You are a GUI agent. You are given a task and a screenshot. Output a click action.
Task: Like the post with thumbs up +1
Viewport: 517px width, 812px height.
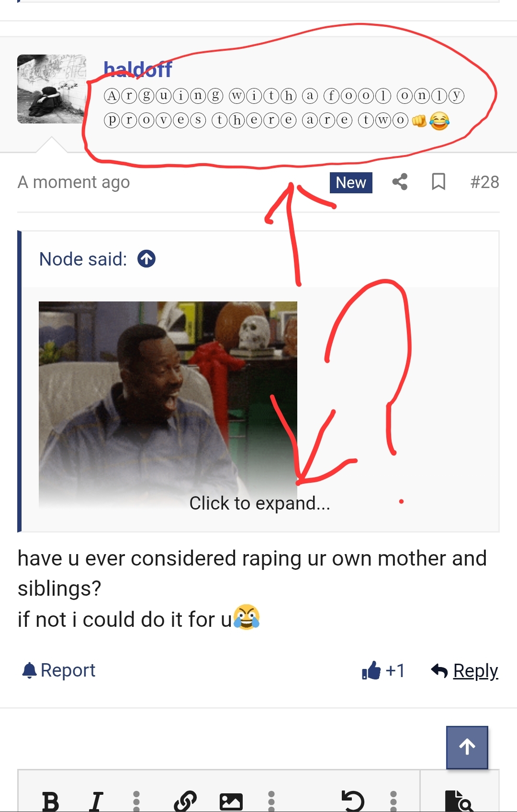383,670
